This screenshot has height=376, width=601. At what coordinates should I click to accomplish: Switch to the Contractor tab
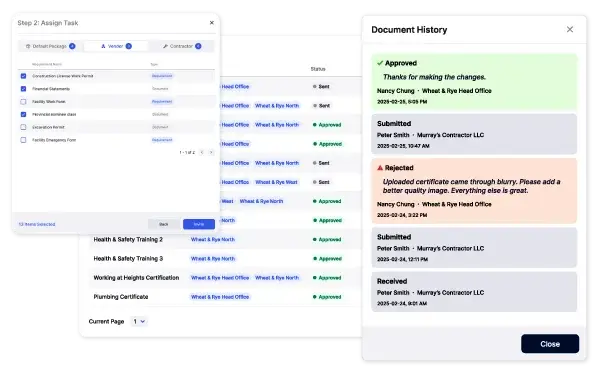[x=182, y=46]
